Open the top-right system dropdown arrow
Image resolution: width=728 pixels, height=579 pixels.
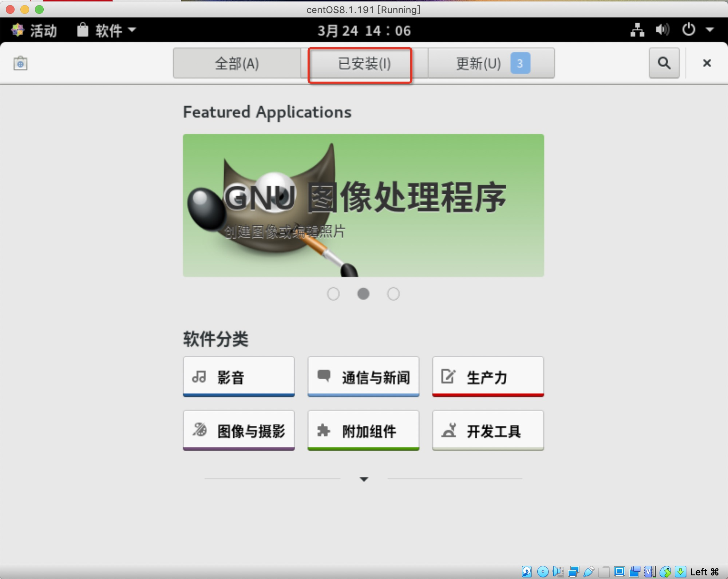710,30
